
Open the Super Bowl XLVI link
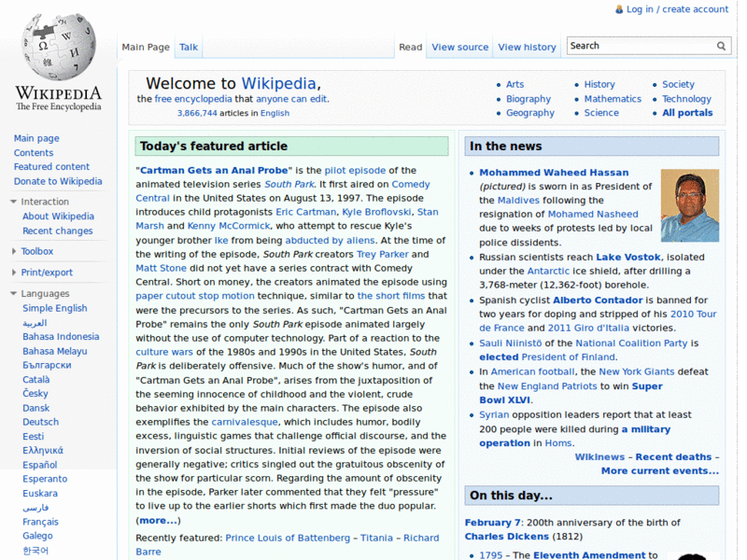[x=571, y=393]
